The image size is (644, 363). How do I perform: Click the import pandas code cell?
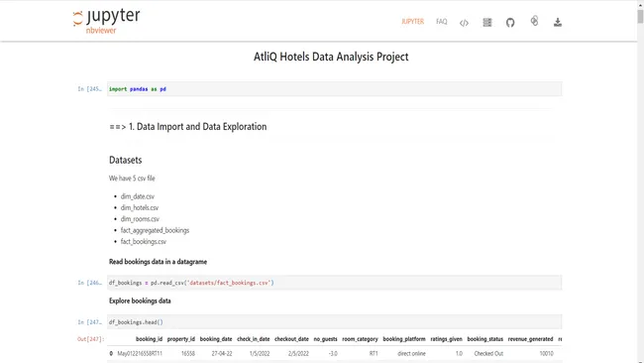pos(334,89)
